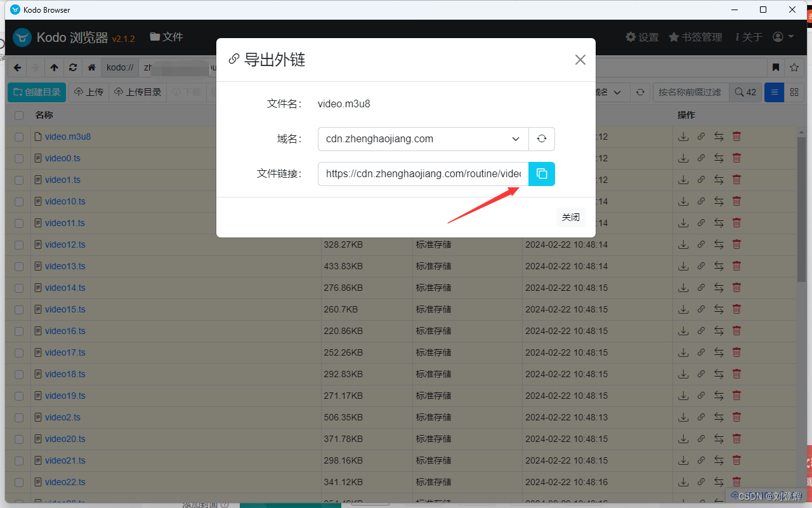Click the 上传 upload file button
This screenshot has height=508, width=812.
(x=89, y=92)
